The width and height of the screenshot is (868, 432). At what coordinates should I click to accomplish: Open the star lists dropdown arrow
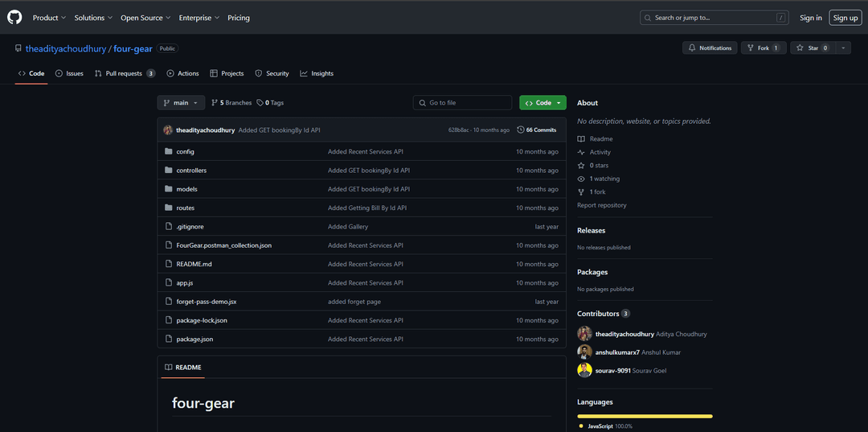click(x=843, y=48)
